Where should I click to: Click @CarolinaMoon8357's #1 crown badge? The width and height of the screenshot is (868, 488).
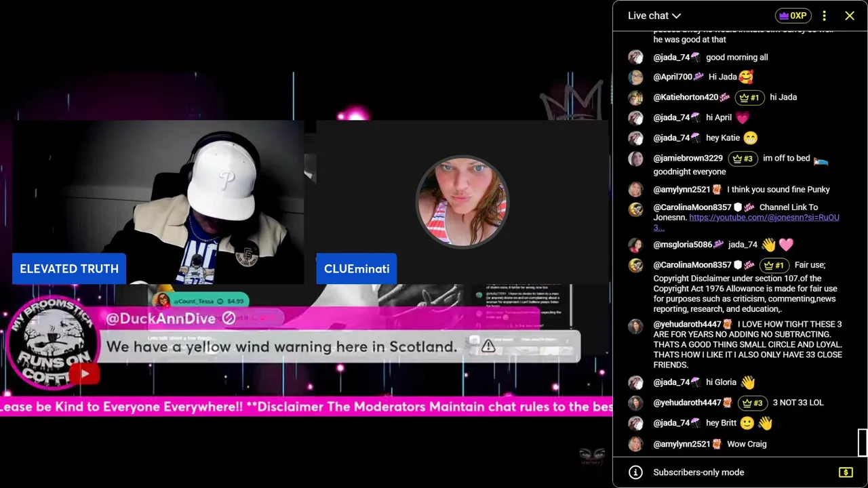coord(774,265)
